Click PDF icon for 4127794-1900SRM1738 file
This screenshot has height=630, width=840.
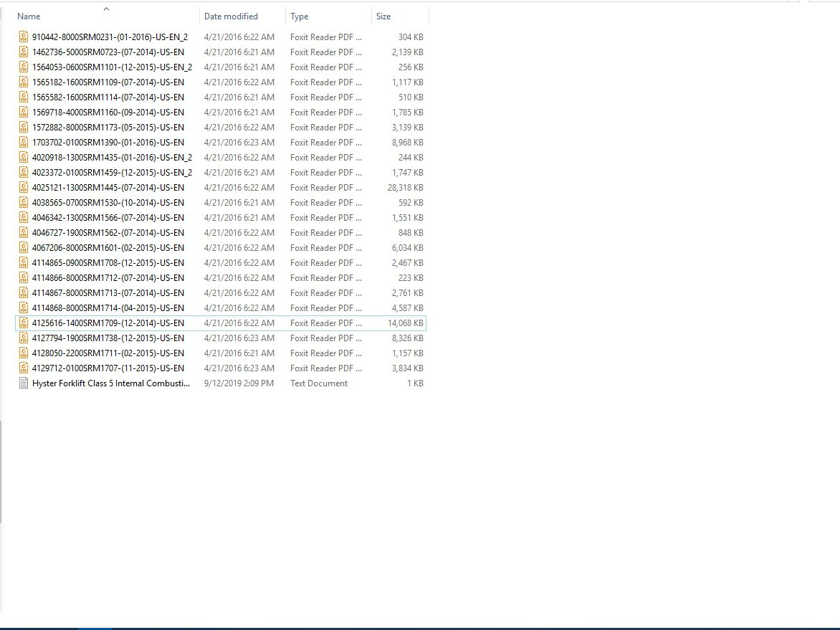tap(24, 338)
